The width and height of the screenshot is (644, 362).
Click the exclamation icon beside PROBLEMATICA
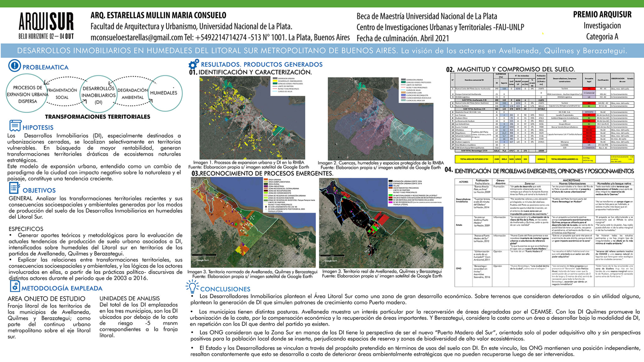[x=14, y=66]
